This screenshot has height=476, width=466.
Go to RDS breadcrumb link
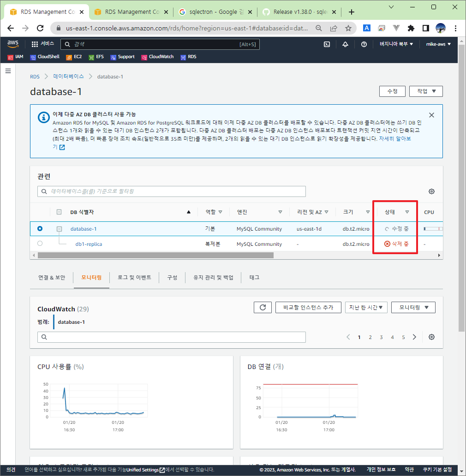click(35, 77)
